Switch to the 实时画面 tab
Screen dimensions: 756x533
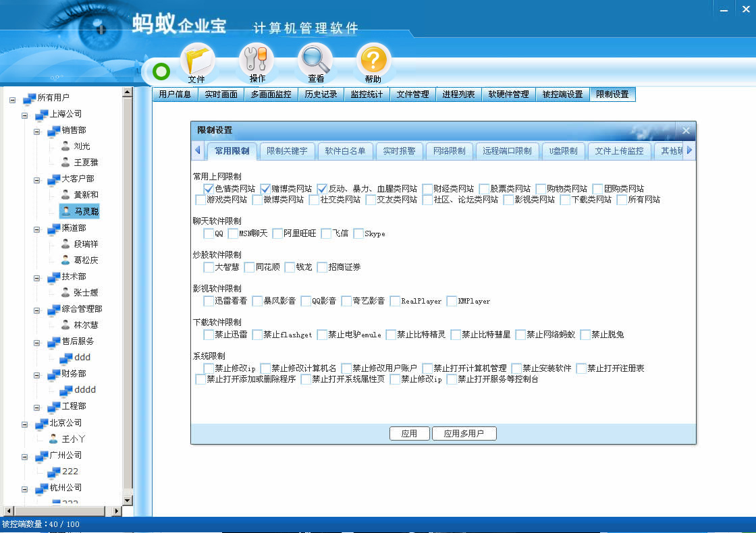pos(221,94)
